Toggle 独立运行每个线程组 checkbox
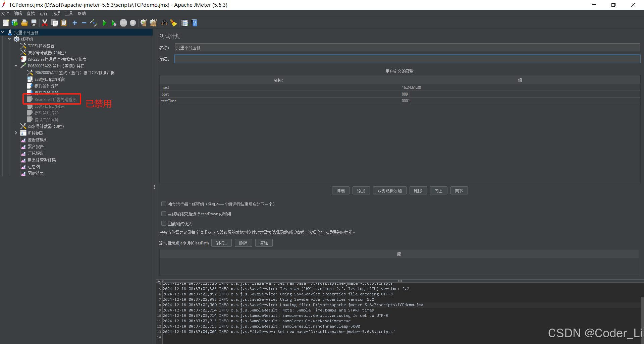 click(164, 204)
